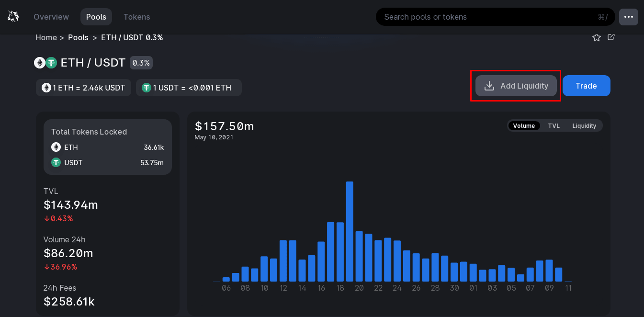The height and width of the screenshot is (317, 644).
Task: Follow the Home breadcrumb link
Action: coord(46,37)
